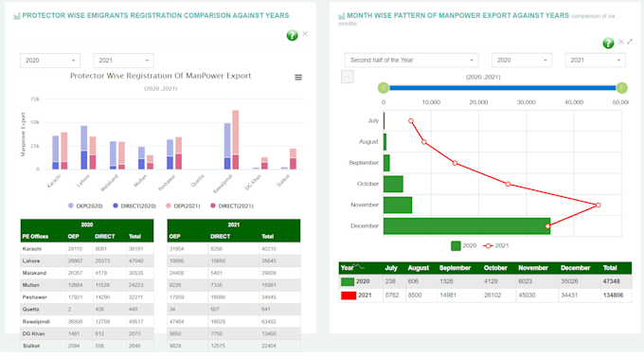644x358 pixels.
Task: Open the 2021 year dropdown in left panel
Action: pyautogui.click(x=124, y=61)
